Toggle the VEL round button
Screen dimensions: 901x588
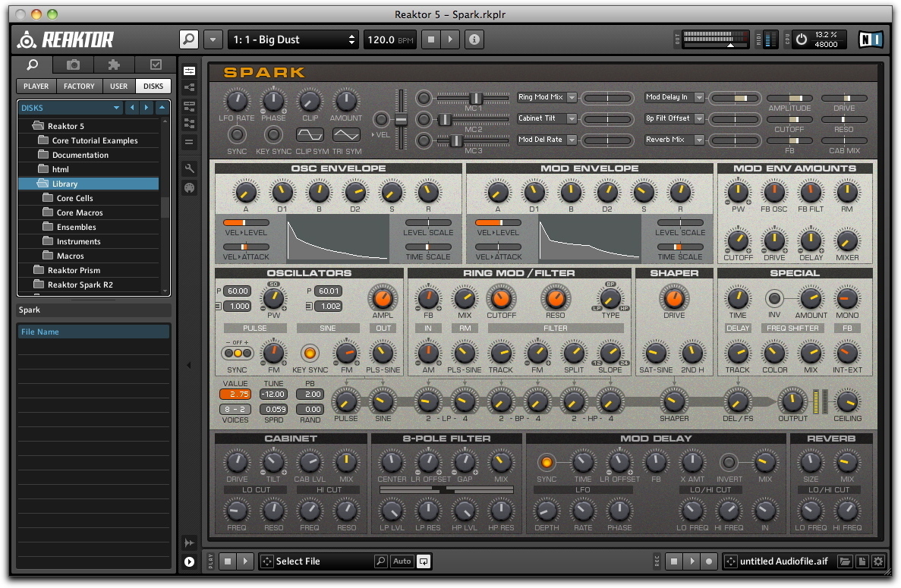(x=381, y=119)
